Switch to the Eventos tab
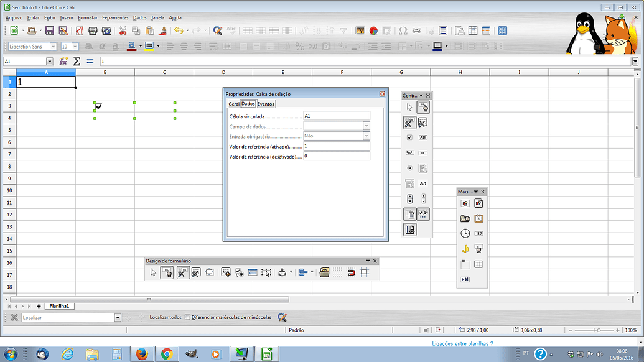The width and height of the screenshot is (644, 362). pos(266,104)
